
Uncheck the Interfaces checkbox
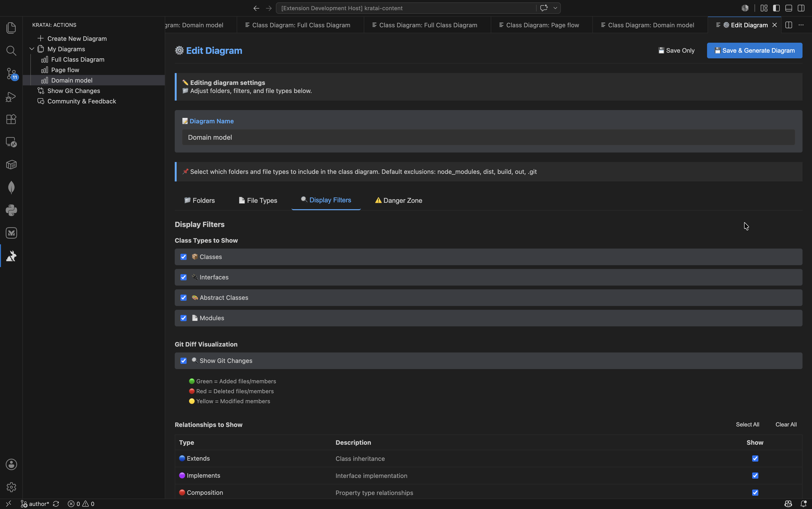pos(183,277)
